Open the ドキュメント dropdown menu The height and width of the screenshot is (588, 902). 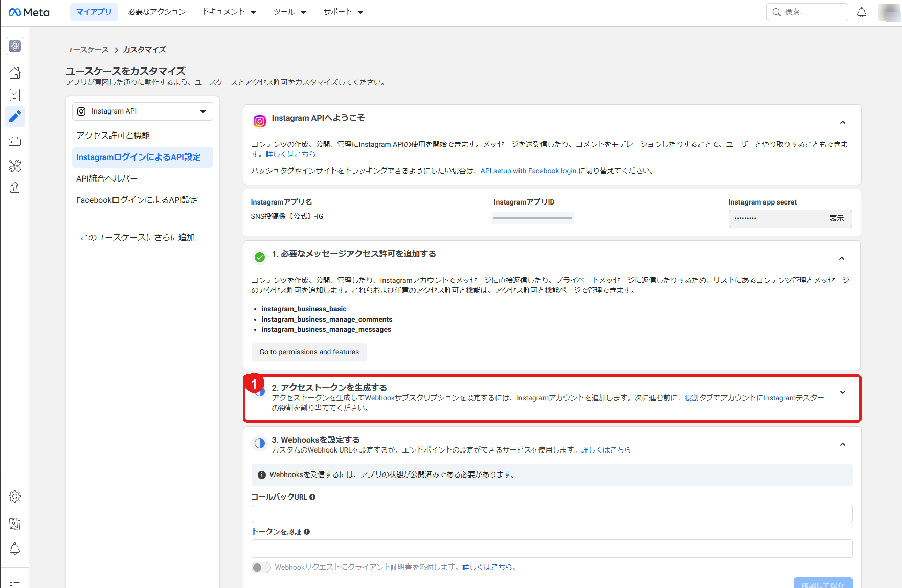pos(229,12)
